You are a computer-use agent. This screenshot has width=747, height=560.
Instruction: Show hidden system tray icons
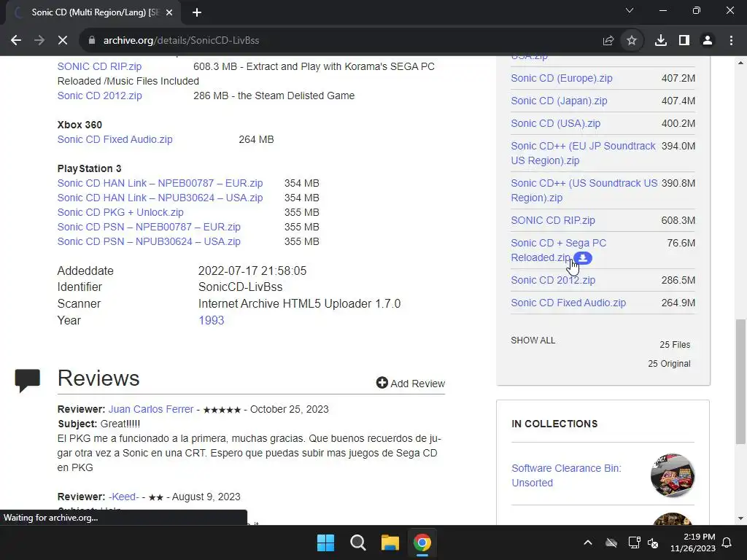click(588, 542)
